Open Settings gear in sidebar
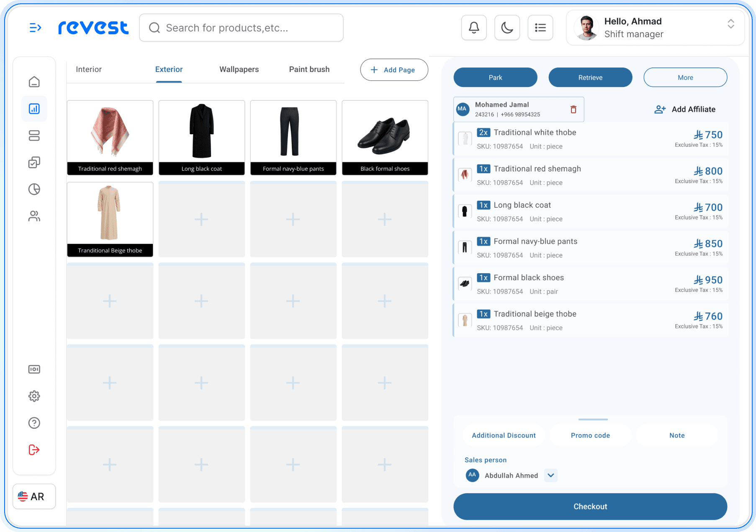Viewport: 756px width, 532px height. (34, 396)
